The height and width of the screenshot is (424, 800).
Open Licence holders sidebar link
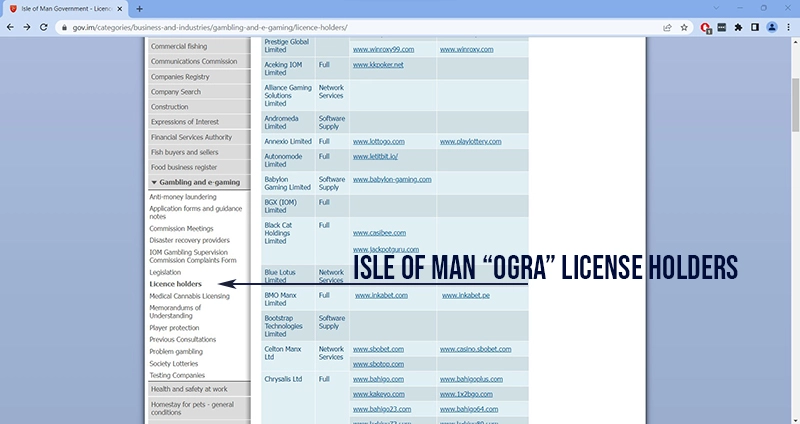pyautogui.click(x=176, y=284)
